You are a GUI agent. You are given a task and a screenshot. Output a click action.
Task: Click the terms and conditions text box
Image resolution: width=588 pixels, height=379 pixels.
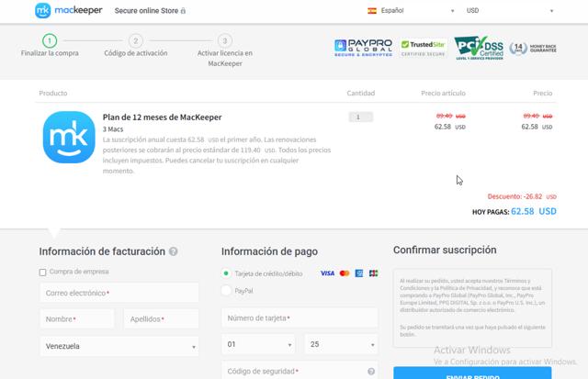point(472,307)
